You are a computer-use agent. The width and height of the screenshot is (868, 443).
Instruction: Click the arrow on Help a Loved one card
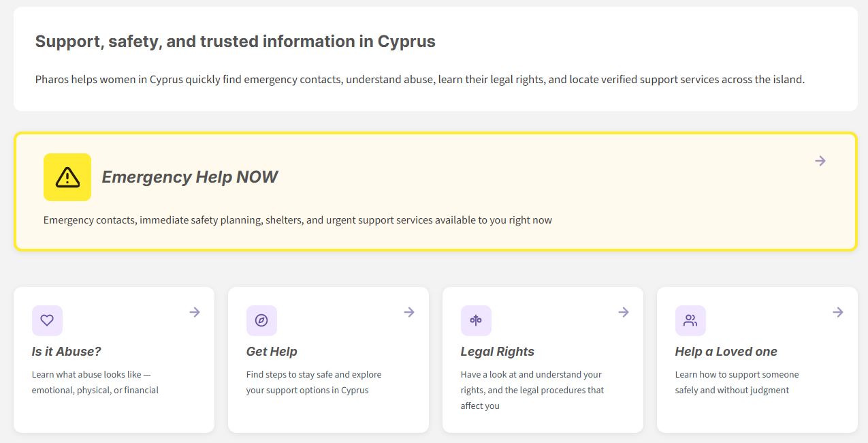coord(838,312)
